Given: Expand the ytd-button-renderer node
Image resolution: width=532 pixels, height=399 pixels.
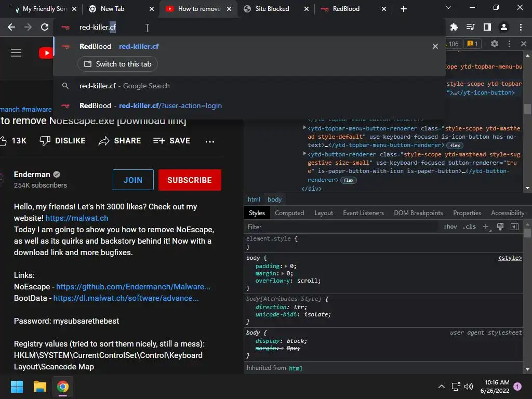Looking at the screenshot, I should tap(304, 154).
